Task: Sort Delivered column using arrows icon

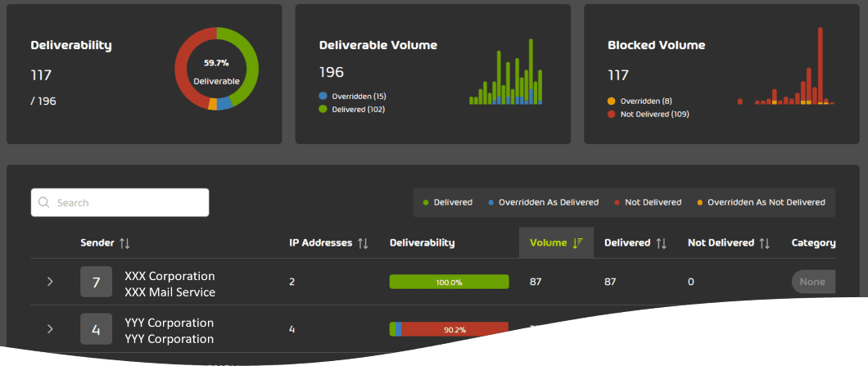Action: click(661, 243)
